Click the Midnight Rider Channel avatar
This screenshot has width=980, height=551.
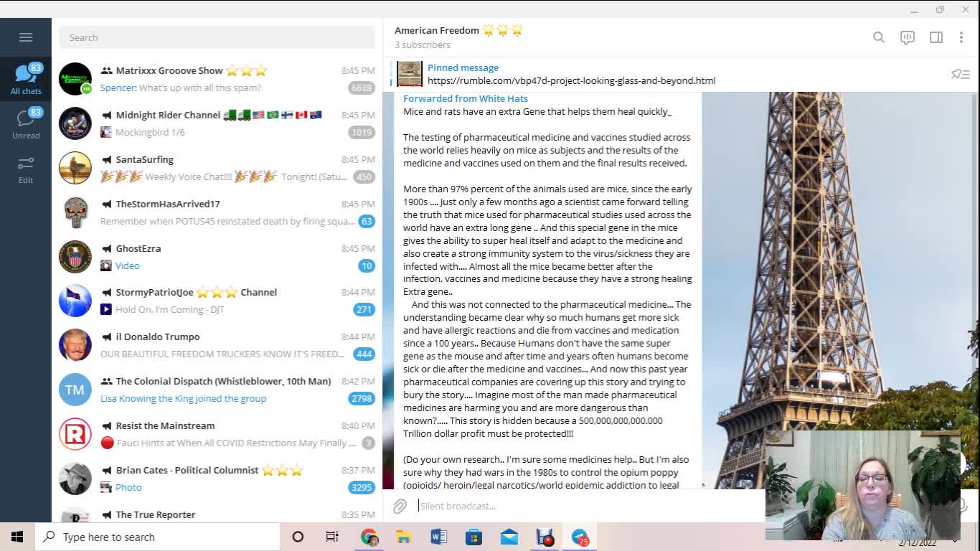coord(75,123)
